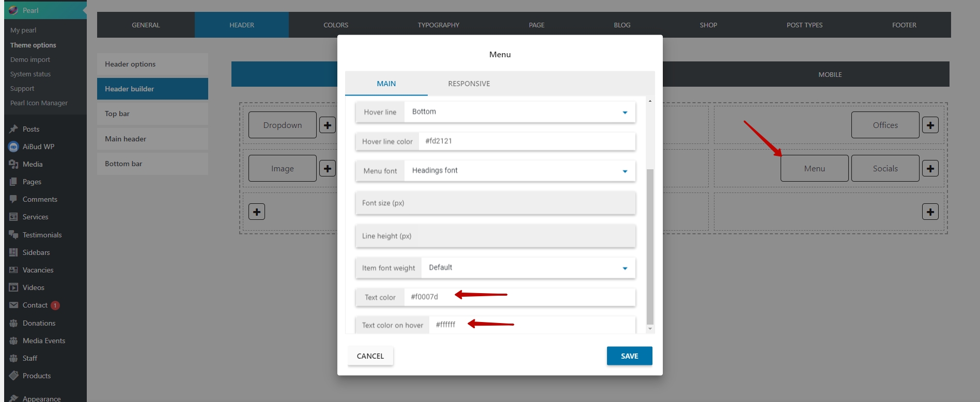
Task: Switch to the Responsive tab
Action: click(x=469, y=84)
